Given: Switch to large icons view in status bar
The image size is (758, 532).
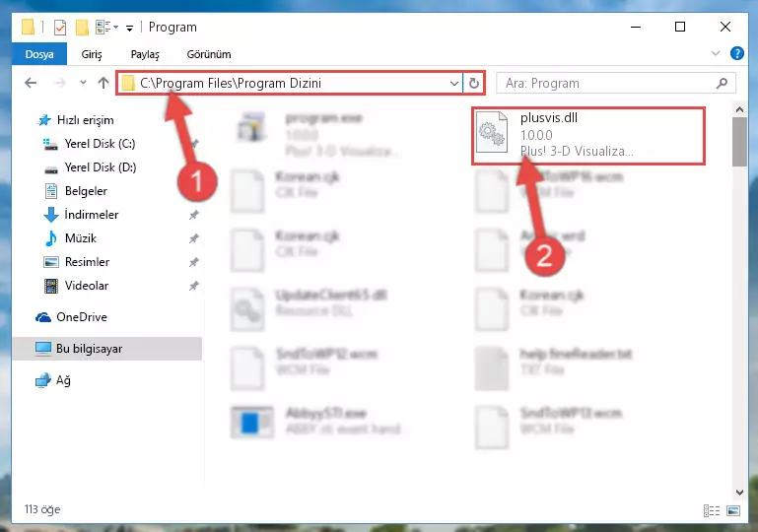Looking at the screenshot, I should [x=732, y=510].
